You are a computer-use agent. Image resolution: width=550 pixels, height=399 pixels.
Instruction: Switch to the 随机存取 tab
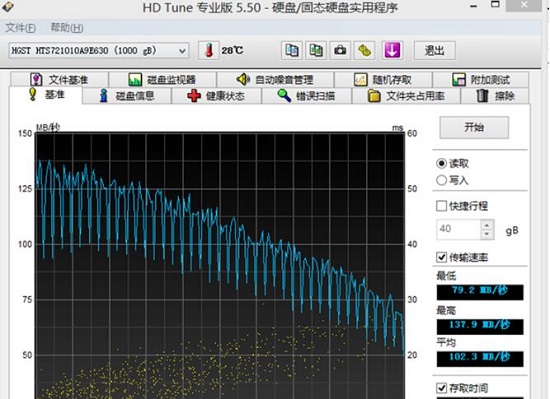pyautogui.click(x=383, y=80)
